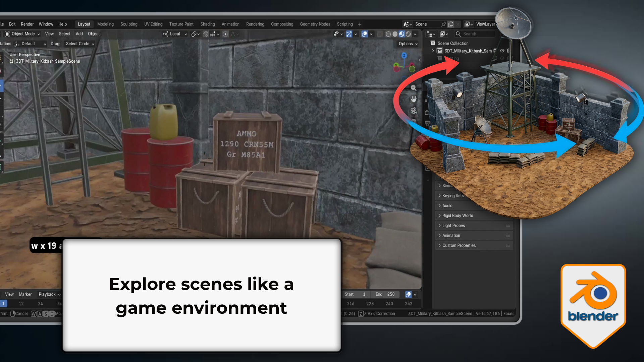Screen dimensions: 644x362
Task: Expand the Light Probes panel
Action: (x=474, y=226)
